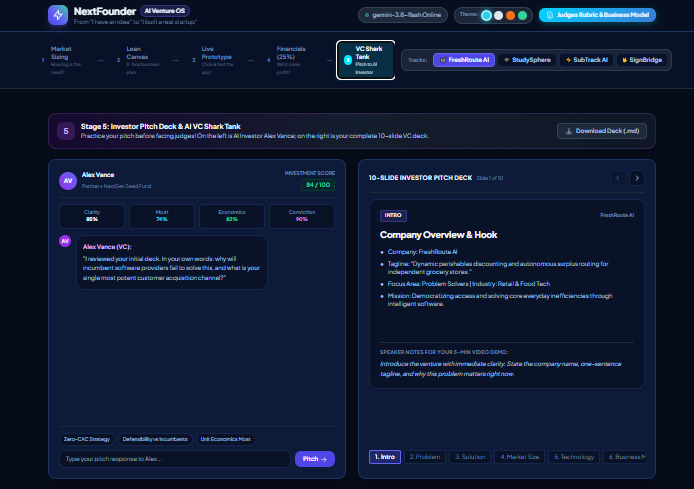Open the Lean Canvas stage

[x=137, y=60]
